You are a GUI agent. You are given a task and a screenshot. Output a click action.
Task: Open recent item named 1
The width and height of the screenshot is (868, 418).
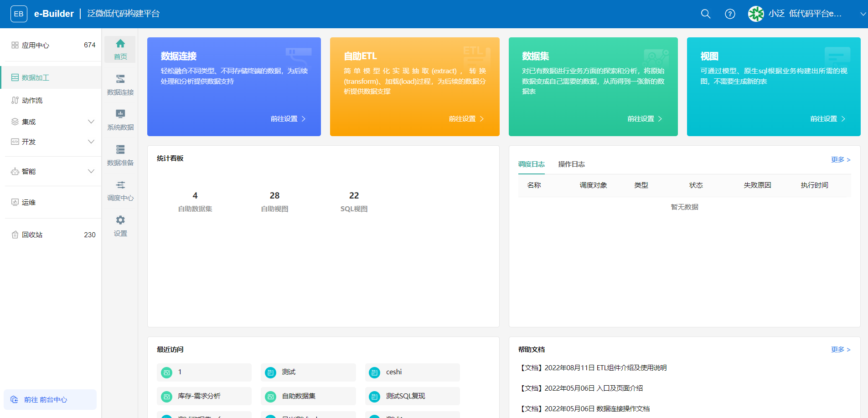(204, 372)
